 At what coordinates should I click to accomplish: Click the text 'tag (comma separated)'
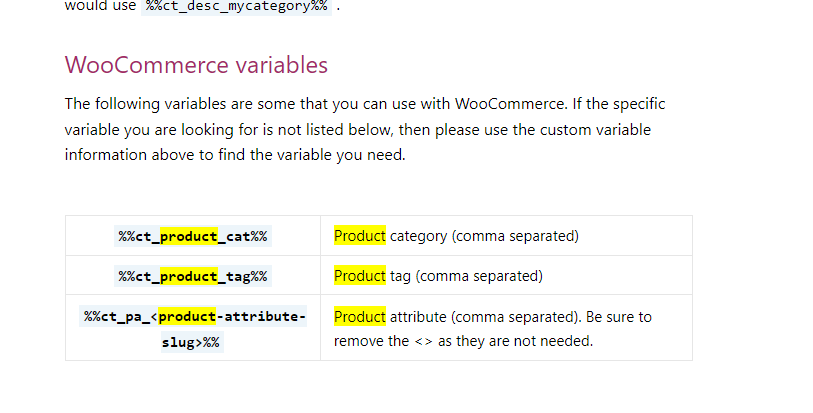466,276
